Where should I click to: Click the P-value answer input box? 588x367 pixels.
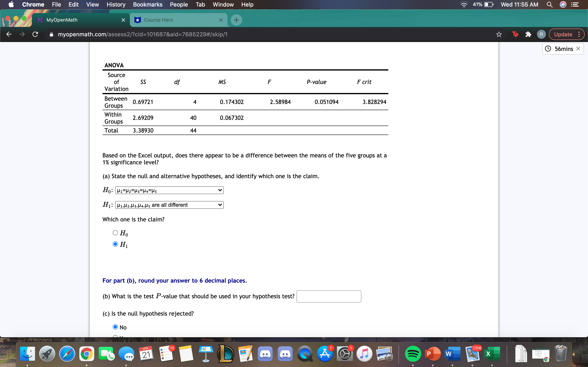[x=329, y=296]
